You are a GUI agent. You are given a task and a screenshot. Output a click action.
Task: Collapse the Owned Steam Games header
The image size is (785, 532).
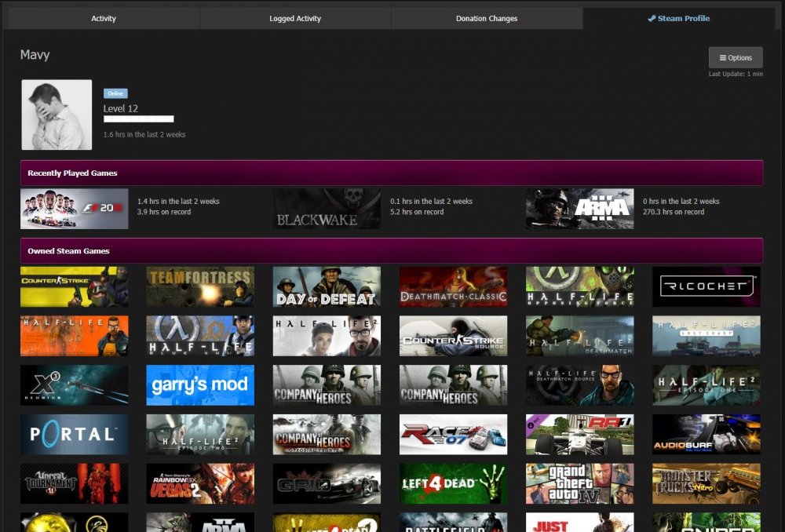(392, 250)
